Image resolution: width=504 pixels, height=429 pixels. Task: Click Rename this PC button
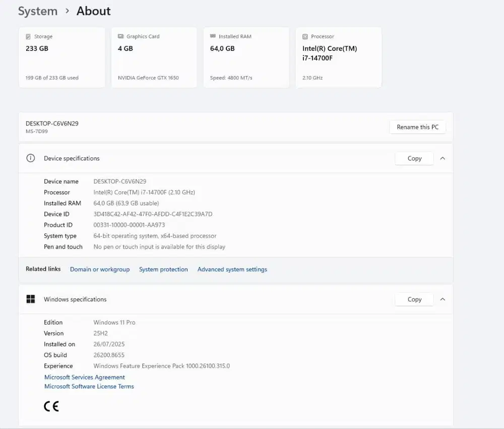pyautogui.click(x=417, y=127)
